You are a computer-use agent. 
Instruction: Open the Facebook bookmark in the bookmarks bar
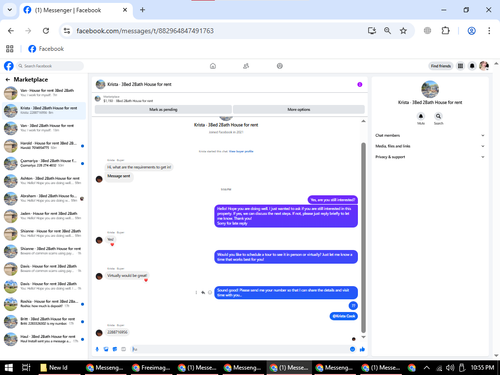(46, 49)
